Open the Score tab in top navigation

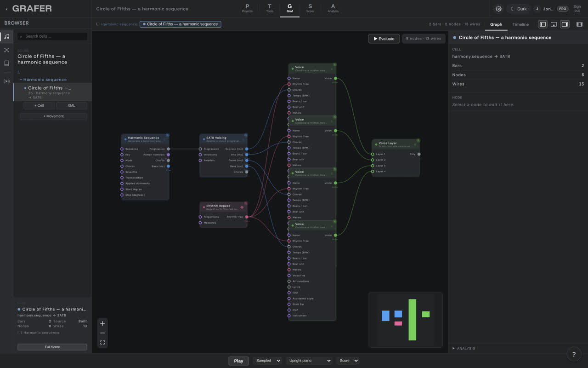tap(310, 8)
